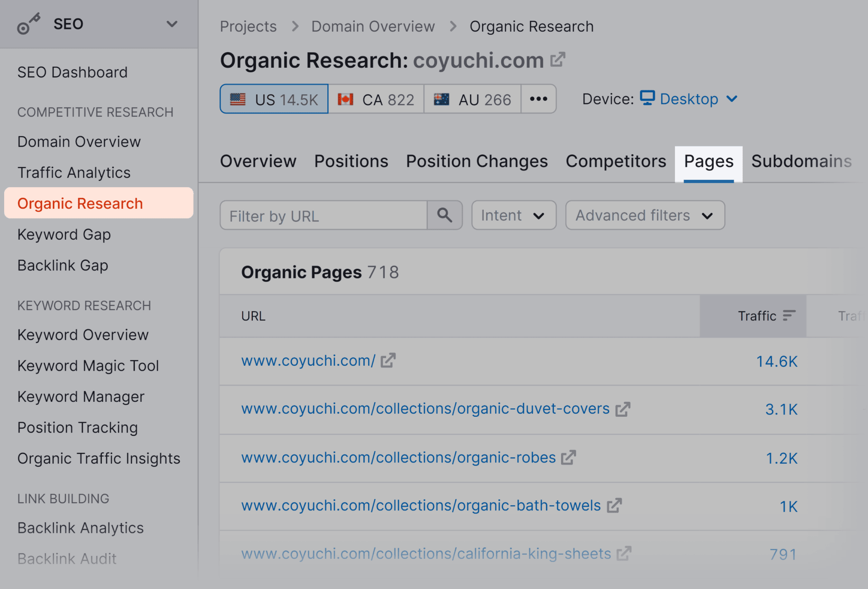
Task: Open more countries via the ellipsis button
Action: [x=538, y=99]
